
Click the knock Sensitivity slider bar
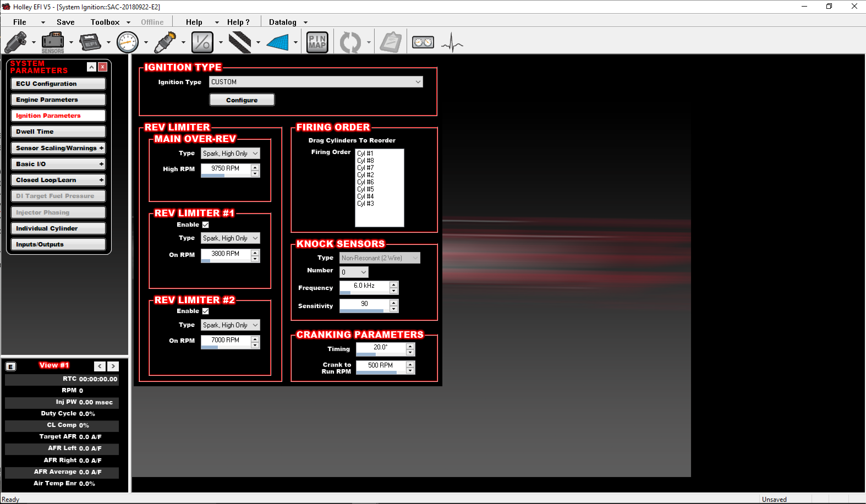click(x=365, y=311)
